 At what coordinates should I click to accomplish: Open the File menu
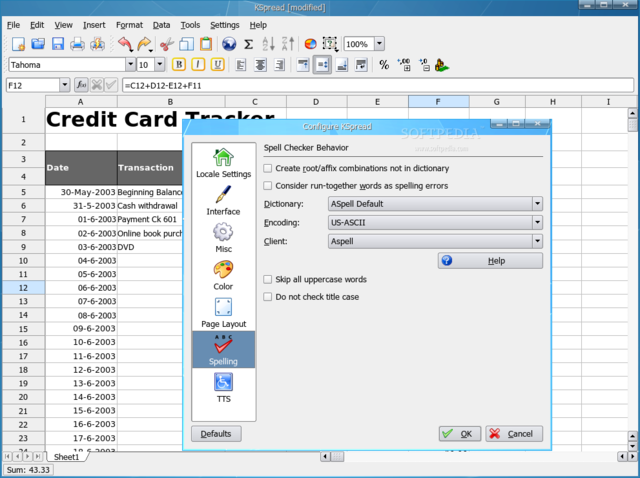click(13, 25)
